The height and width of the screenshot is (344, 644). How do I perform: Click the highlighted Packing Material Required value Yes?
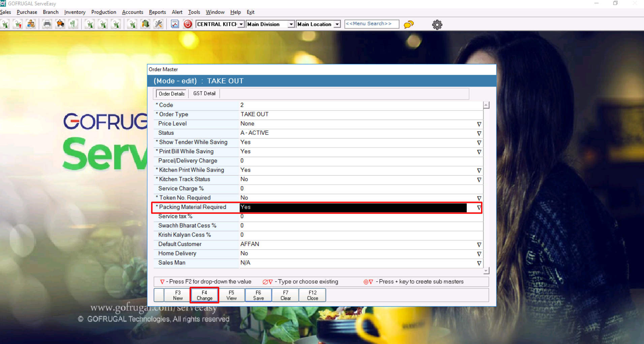353,208
